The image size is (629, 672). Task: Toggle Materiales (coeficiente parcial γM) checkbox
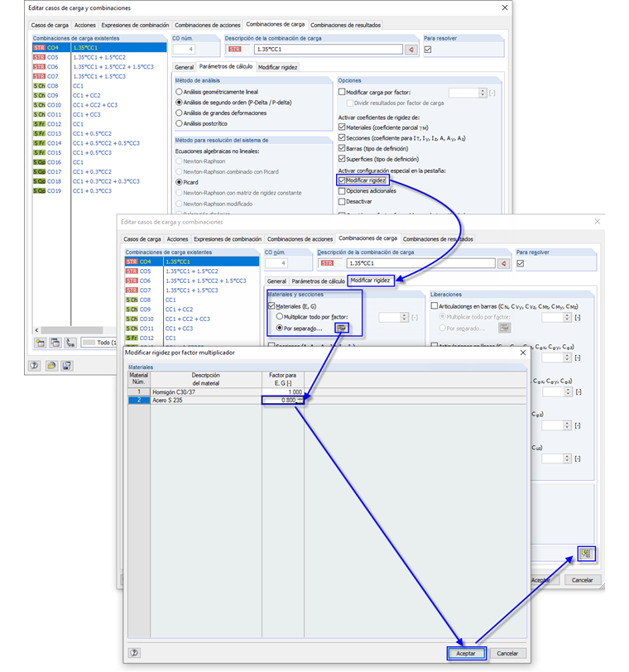tap(342, 127)
